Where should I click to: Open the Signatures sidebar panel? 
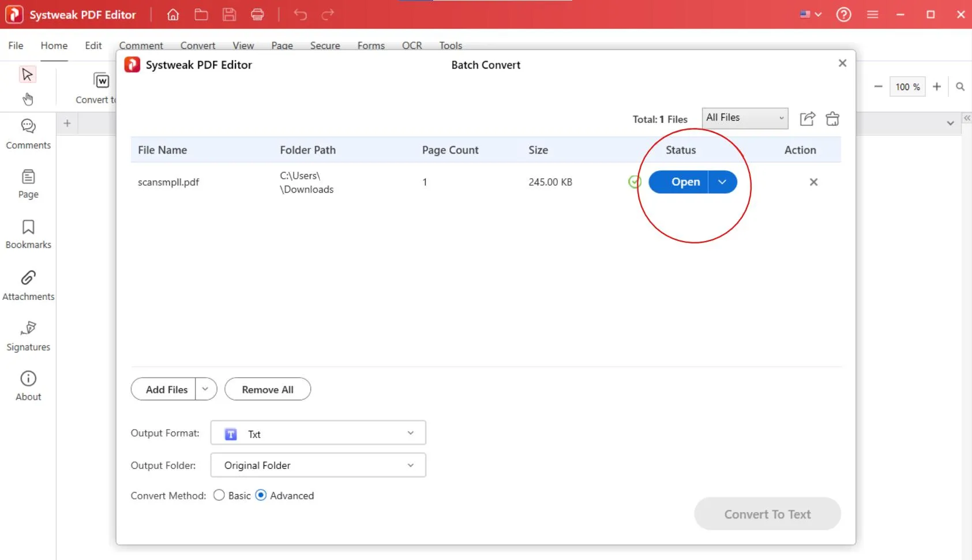(28, 336)
